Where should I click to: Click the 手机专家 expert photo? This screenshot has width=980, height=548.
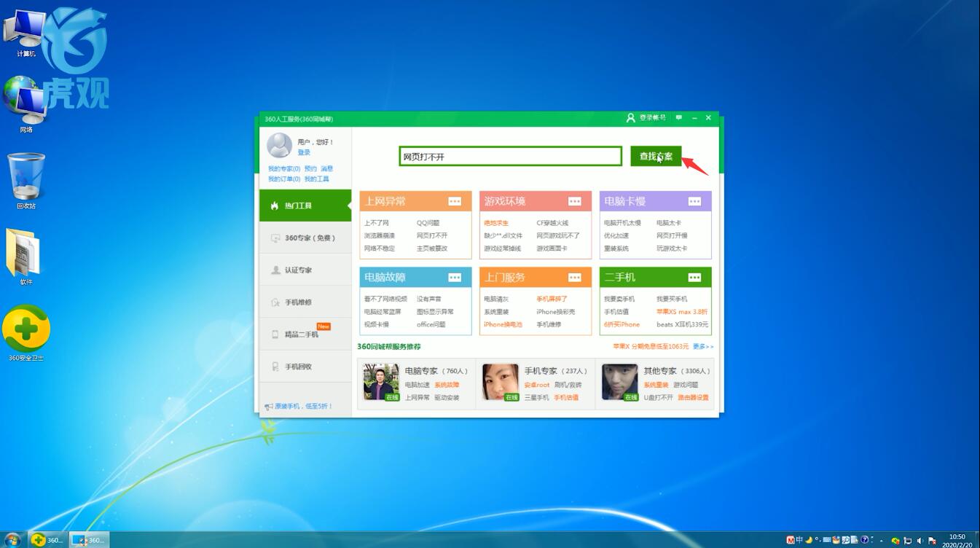point(501,382)
